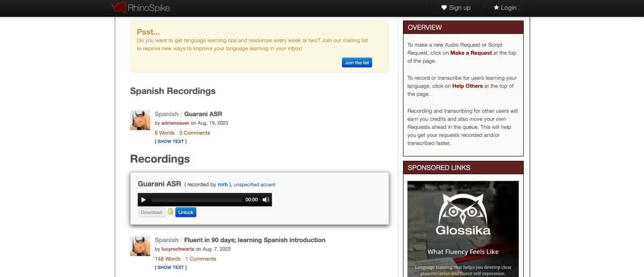Play the Guarani ASR recording
Screen dimensions: 644x277
point(143,200)
